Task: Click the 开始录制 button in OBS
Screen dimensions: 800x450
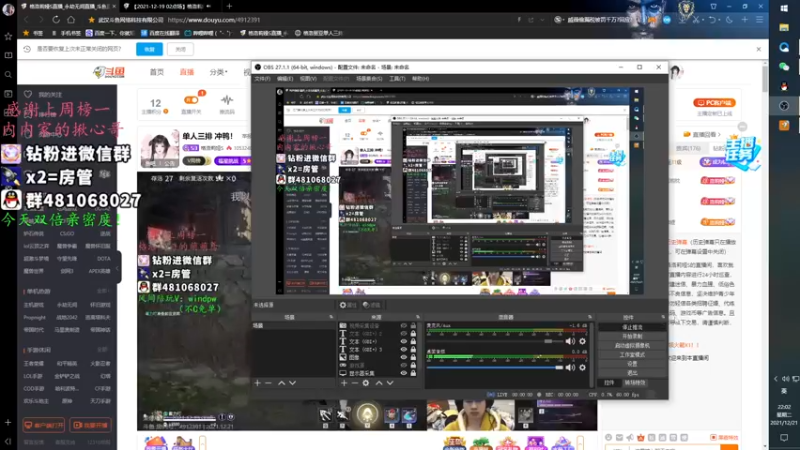Action: 632,336
